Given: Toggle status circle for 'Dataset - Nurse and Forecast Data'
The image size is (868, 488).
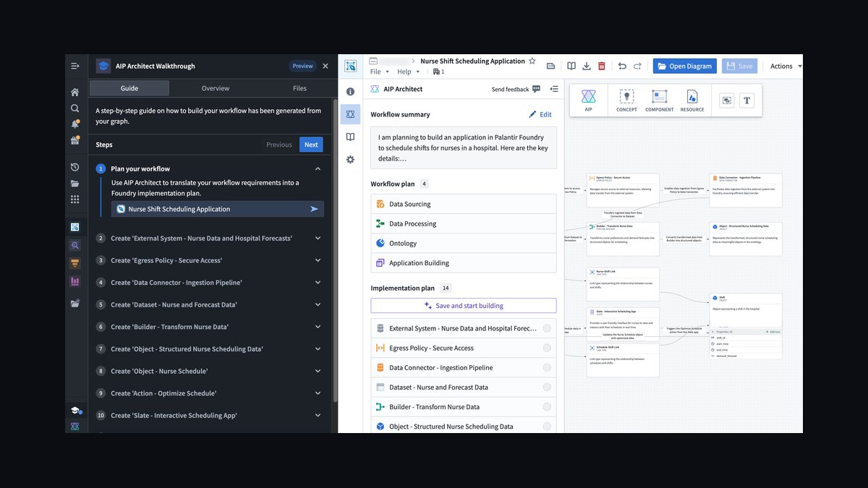Looking at the screenshot, I should click(547, 387).
